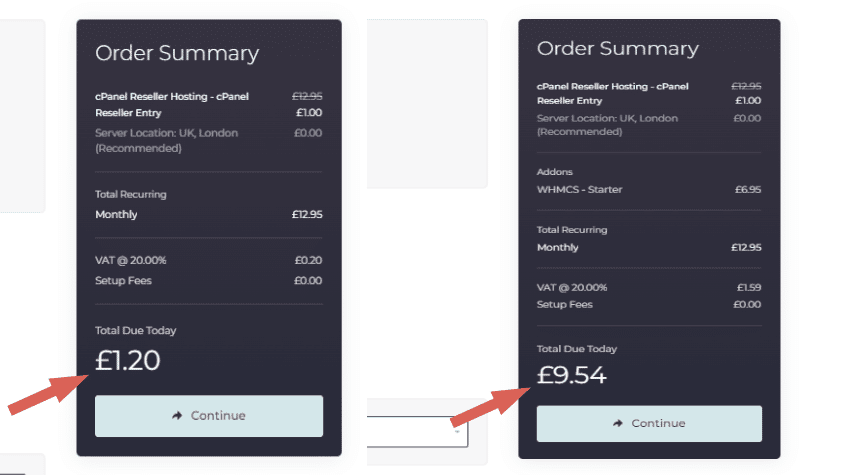Click the £1.20 Total Due Today amount

(127, 360)
